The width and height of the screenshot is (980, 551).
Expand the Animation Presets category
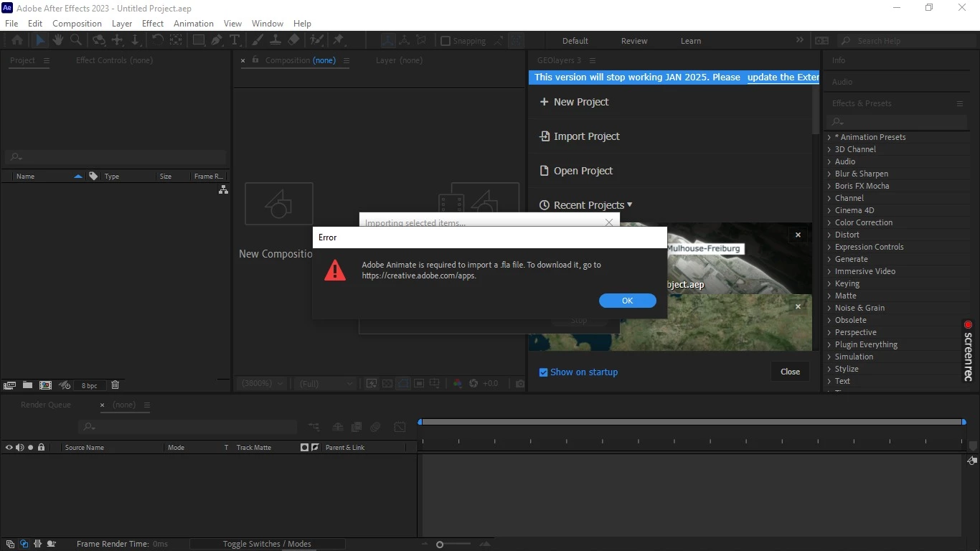(x=829, y=137)
